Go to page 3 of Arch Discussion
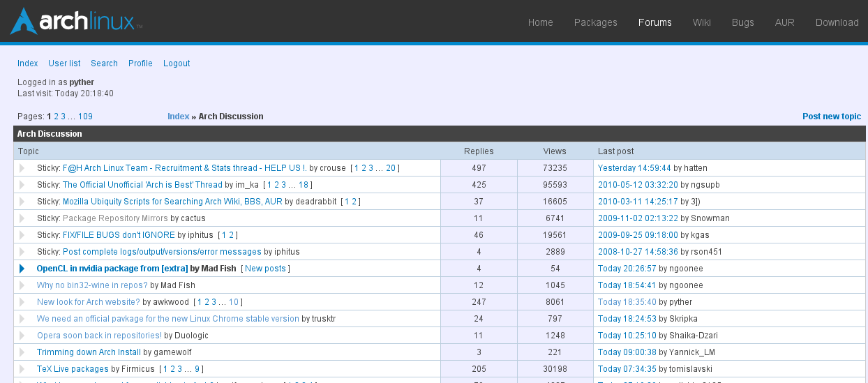This screenshot has height=383, width=868. click(x=63, y=117)
